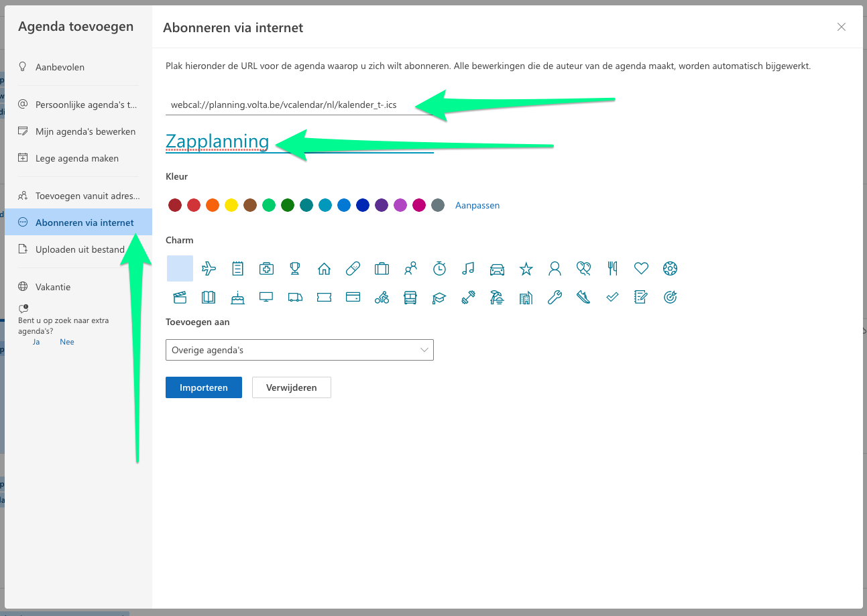867x616 pixels.
Task: Open the Aanpassen custom color link
Action: coord(477,205)
